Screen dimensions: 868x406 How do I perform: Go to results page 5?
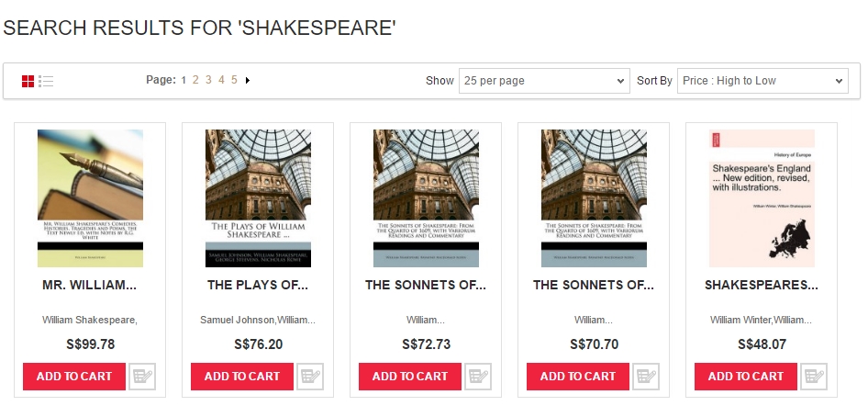[x=234, y=80]
